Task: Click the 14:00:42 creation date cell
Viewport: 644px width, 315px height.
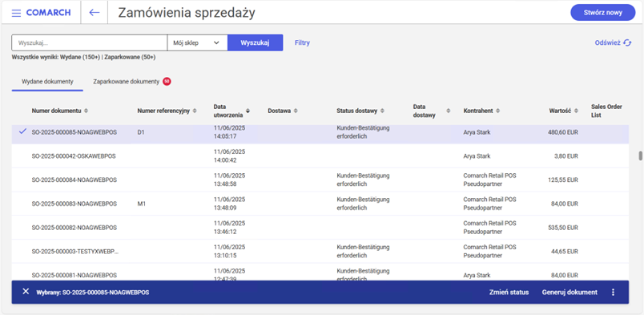Action: point(230,156)
